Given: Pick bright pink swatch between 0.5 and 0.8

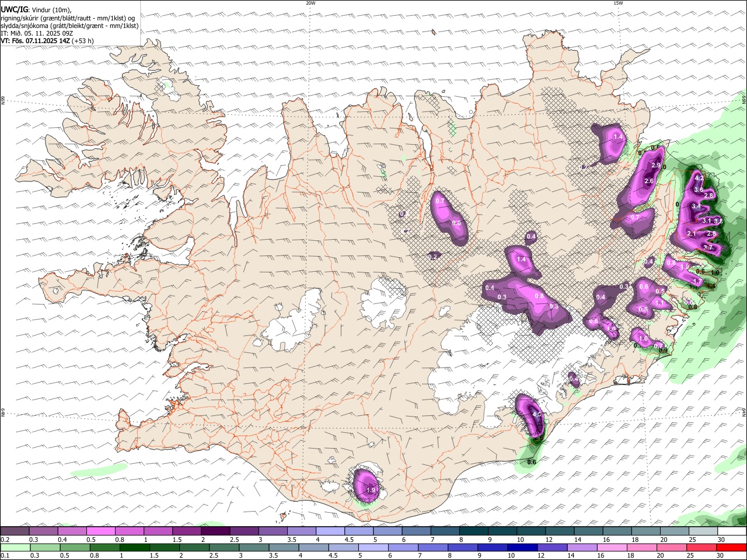Looking at the screenshot, I should 101,531.
